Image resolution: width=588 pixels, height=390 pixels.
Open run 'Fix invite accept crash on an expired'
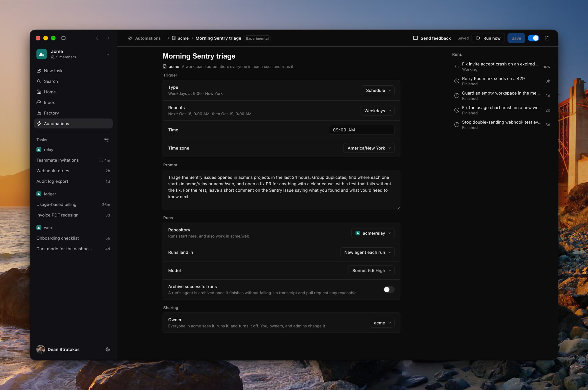[x=502, y=66]
